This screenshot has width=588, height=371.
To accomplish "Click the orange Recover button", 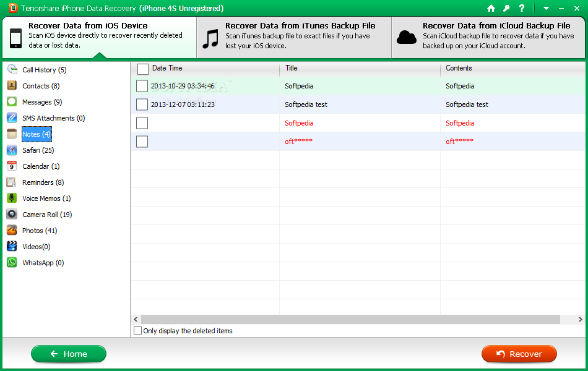I will (x=519, y=354).
